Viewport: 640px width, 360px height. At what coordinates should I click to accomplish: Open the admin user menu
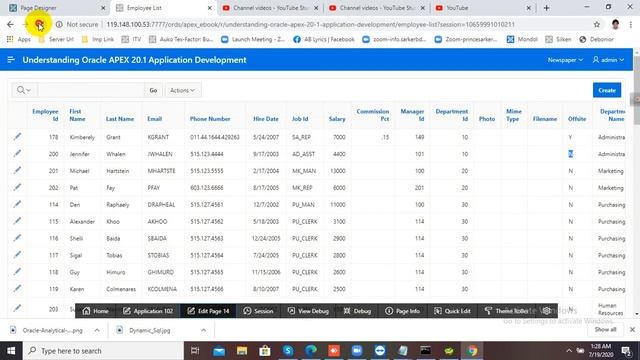[x=608, y=60]
